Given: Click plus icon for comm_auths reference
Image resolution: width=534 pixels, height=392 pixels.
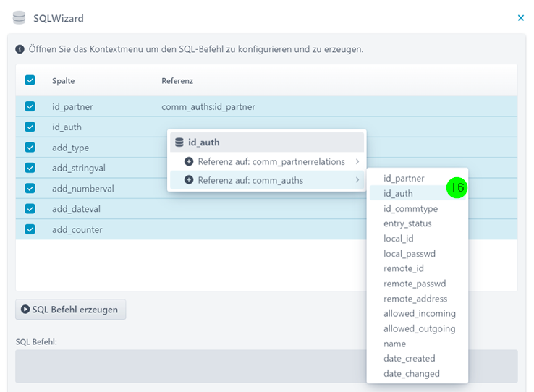Looking at the screenshot, I should (x=189, y=180).
